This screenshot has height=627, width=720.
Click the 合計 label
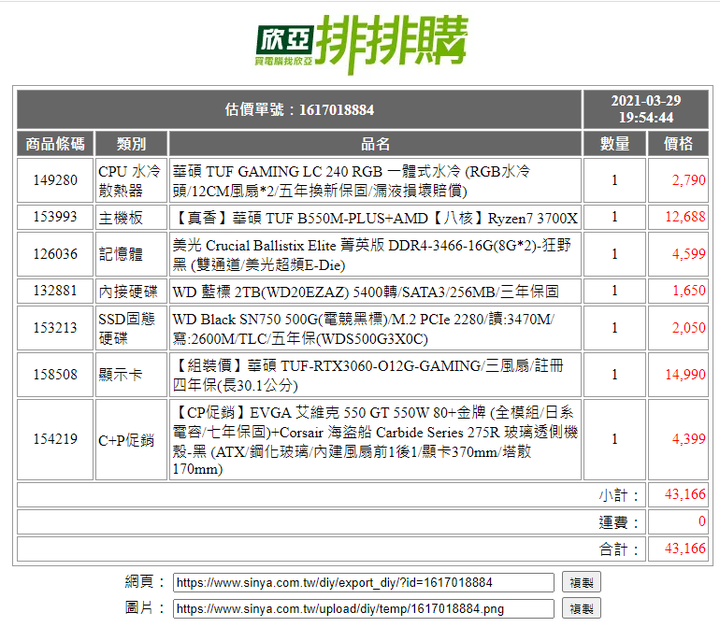click(619, 549)
